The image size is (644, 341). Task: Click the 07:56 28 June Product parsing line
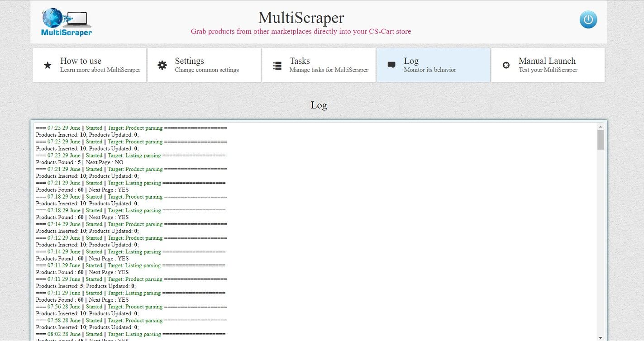[132, 307]
